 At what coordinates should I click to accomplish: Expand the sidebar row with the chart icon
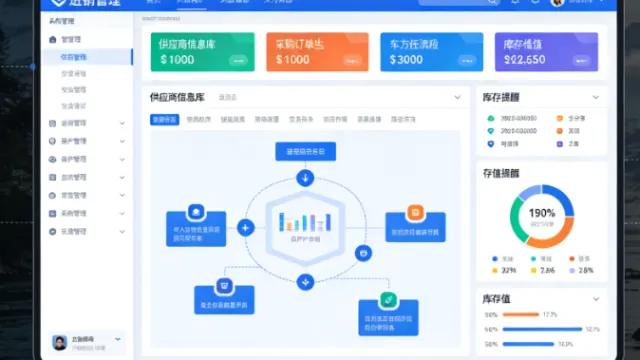coord(122,213)
